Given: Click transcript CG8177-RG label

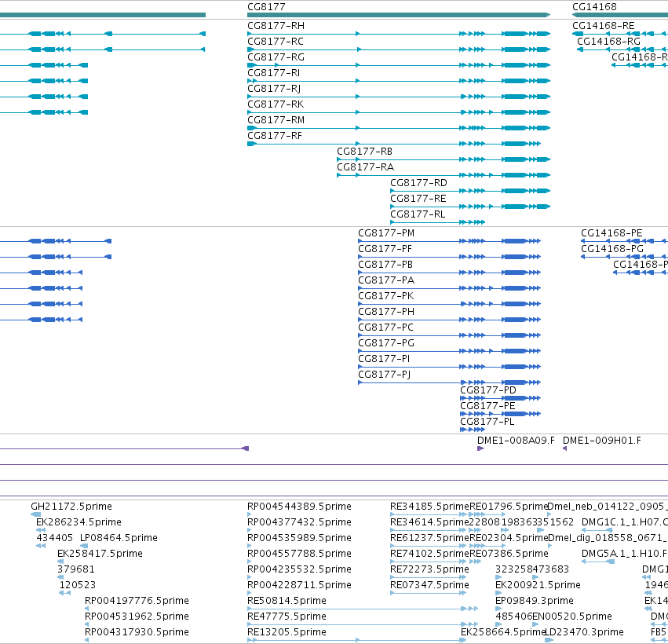Looking at the screenshot, I should [276, 57].
